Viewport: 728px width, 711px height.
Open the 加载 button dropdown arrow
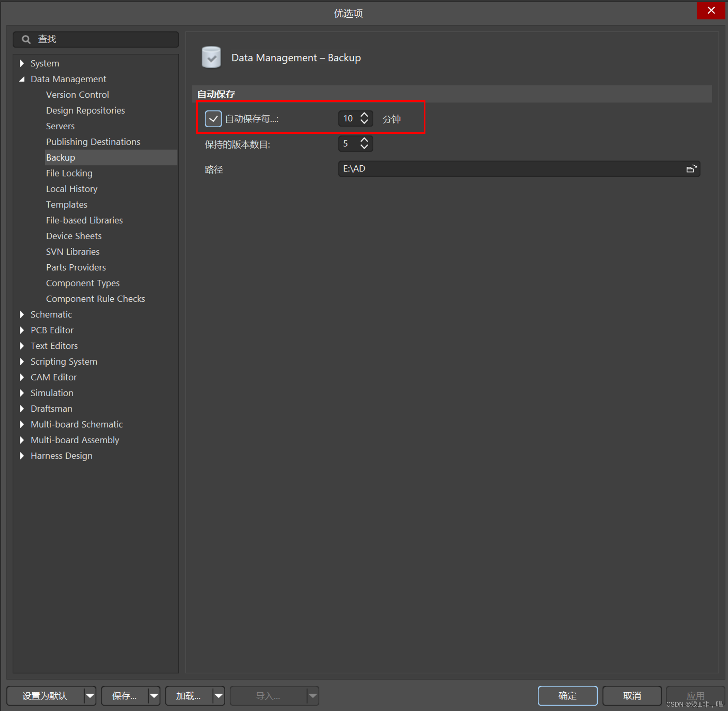[219, 696]
